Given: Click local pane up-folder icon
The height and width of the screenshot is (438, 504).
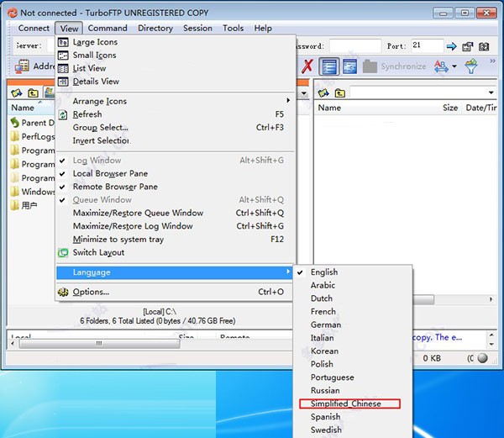Looking at the screenshot, I should [x=33, y=93].
